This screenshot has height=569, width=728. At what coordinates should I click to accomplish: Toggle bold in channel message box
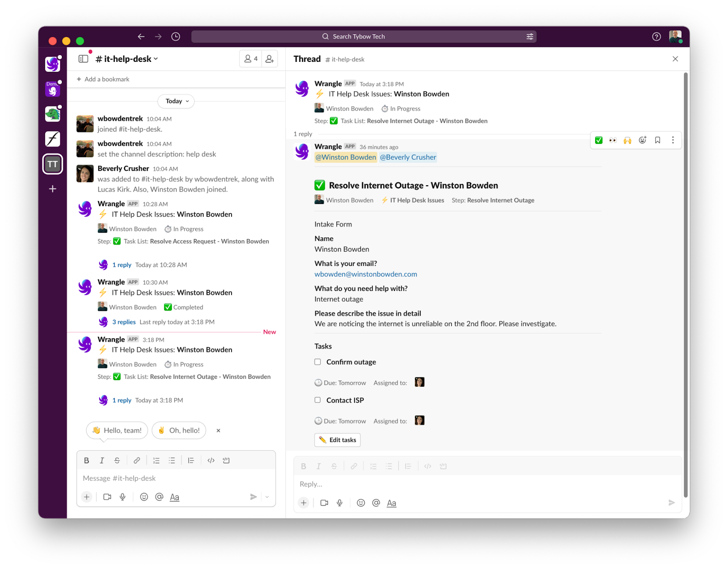(x=86, y=461)
